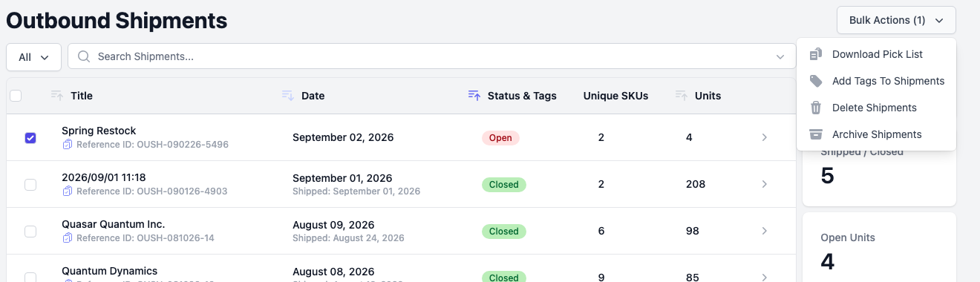Click the Status & Tags sort icon
This screenshot has width=980, height=282.
(474, 95)
